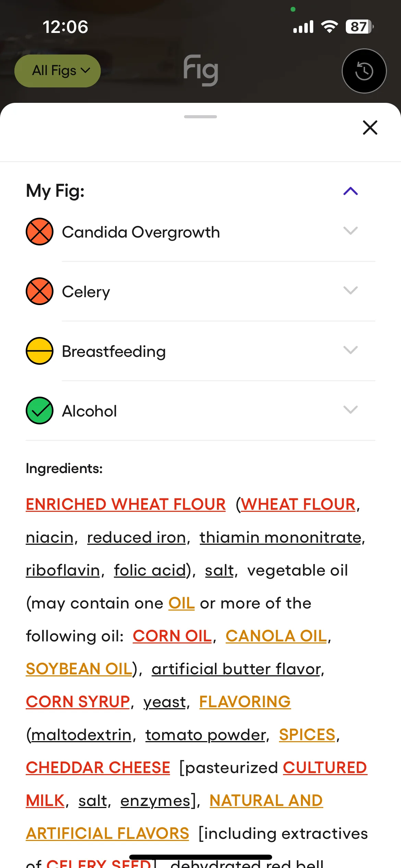Tap the thiamin mononitrate ingredient link
This screenshot has height=868, width=401.
point(281,537)
